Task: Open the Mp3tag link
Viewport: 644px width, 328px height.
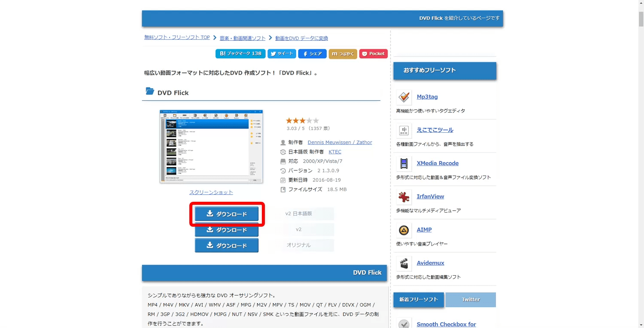Action: 427,97
